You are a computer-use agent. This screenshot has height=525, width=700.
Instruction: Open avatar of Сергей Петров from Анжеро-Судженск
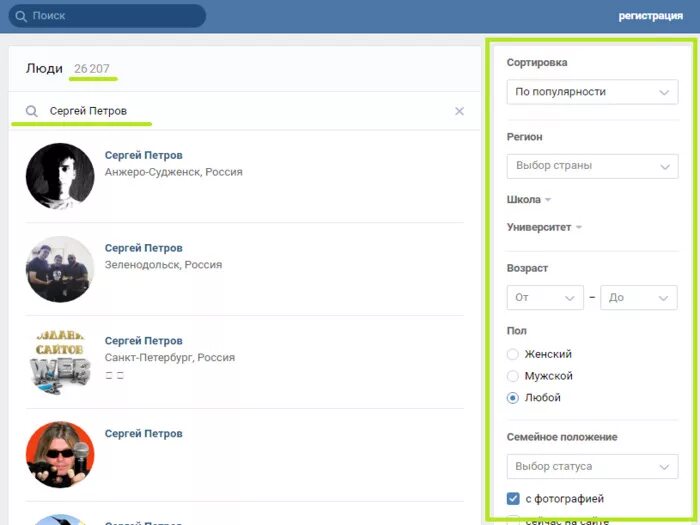pyautogui.click(x=60, y=176)
